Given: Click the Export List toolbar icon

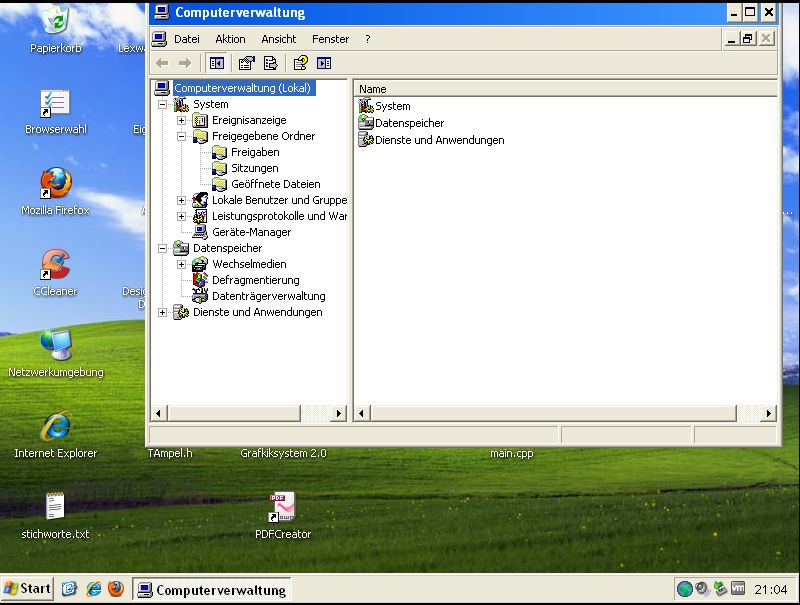Looking at the screenshot, I should [270, 63].
